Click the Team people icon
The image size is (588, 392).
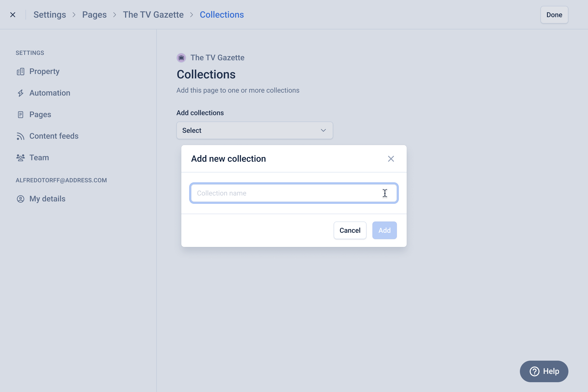pyautogui.click(x=21, y=158)
